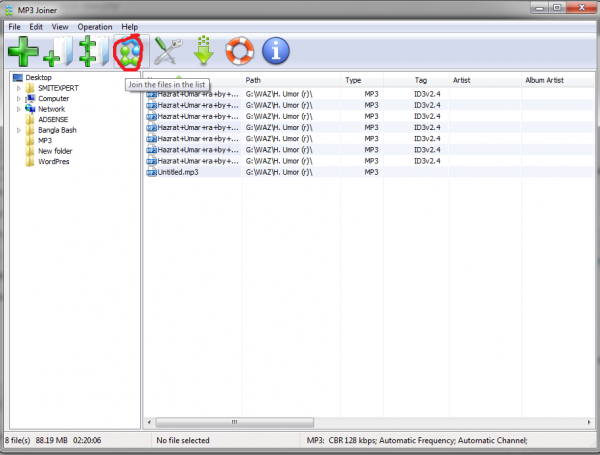Click the horizontal scrollbar thumb of the file list

235,422
